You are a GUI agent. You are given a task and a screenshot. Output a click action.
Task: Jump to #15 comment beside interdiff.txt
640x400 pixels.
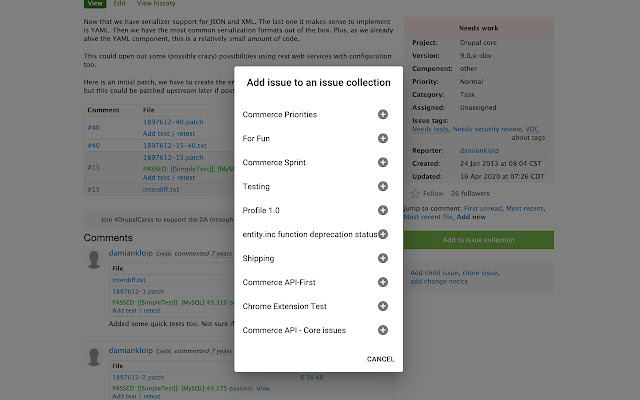point(93,189)
